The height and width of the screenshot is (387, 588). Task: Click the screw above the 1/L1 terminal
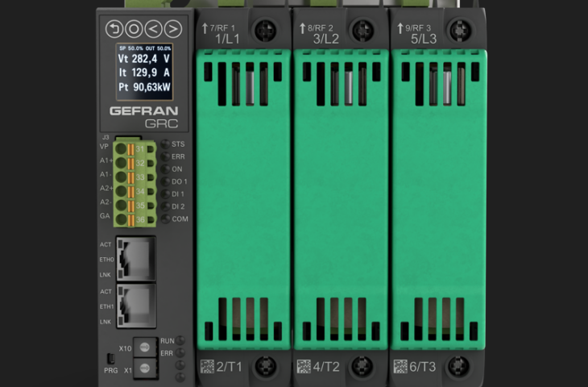click(x=264, y=31)
